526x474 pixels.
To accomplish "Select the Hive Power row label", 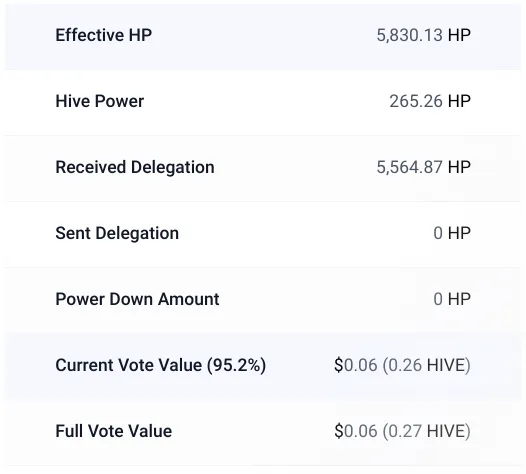I will click(x=100, y=101).
